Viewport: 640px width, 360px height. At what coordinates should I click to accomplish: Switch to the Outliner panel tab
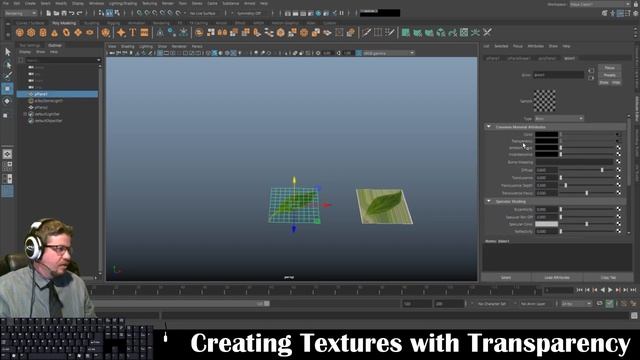click(x=54, y=45)
